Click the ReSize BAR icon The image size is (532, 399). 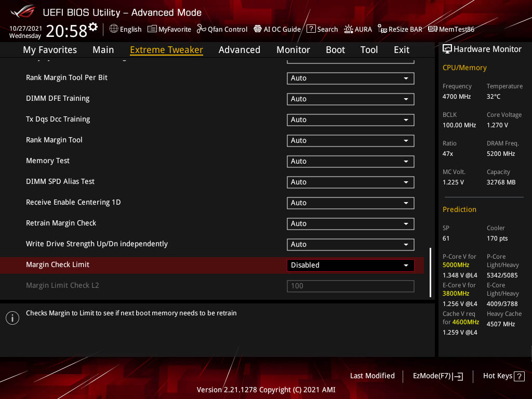pos(382,29)
